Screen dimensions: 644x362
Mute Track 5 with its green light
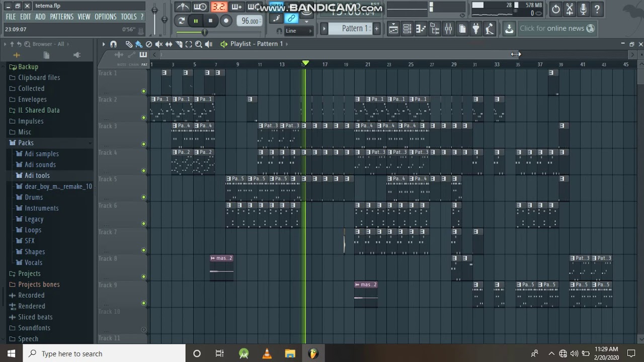[143, 197]
